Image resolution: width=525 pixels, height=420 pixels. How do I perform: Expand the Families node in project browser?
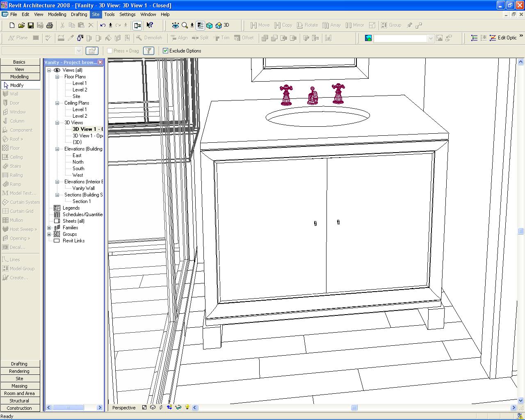[x=49, y=228]
